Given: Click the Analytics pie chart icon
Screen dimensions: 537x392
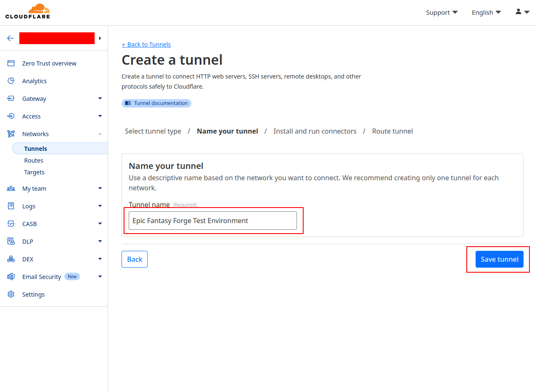Looking at the screenshot, I should (x=11, y=81).
